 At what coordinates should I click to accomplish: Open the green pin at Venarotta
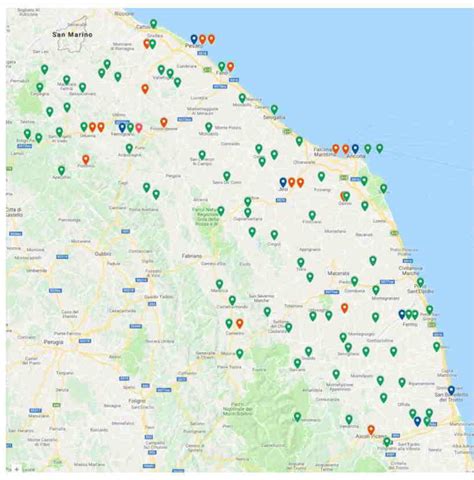point(349,419)
